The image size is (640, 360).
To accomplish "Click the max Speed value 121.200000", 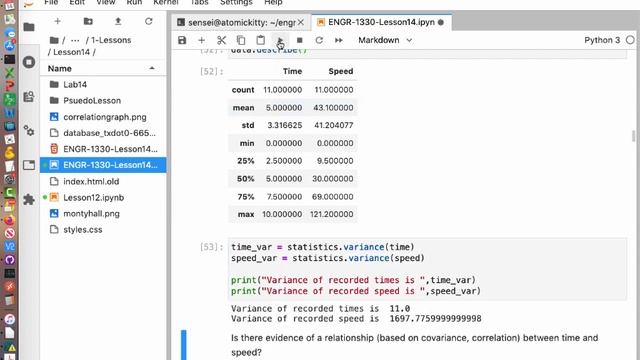I will click(331, 214).
